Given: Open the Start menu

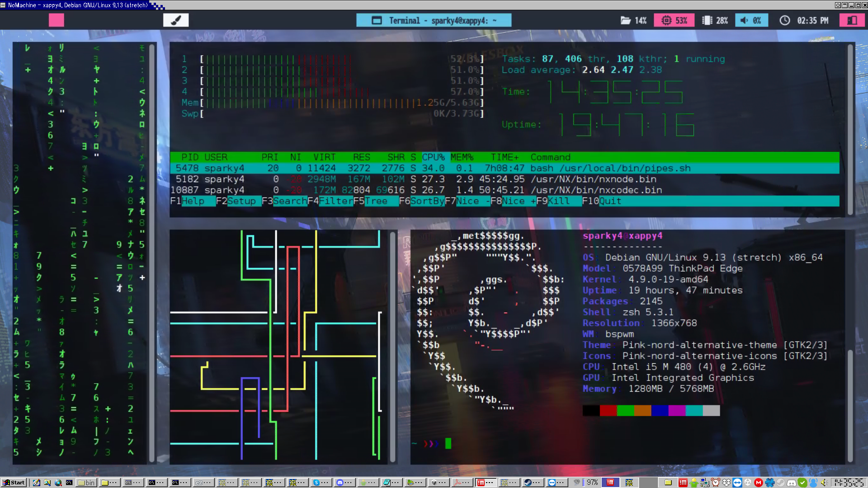Looking at the screenshot, I should click(14, 483).
